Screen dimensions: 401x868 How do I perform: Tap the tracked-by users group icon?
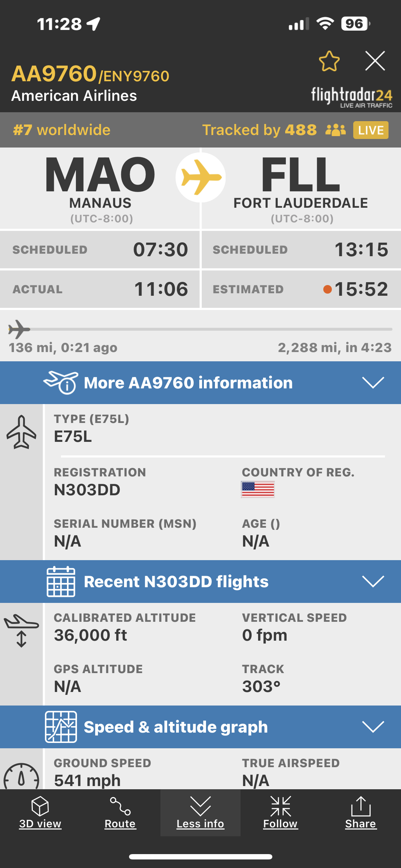(x=335, y=130)
